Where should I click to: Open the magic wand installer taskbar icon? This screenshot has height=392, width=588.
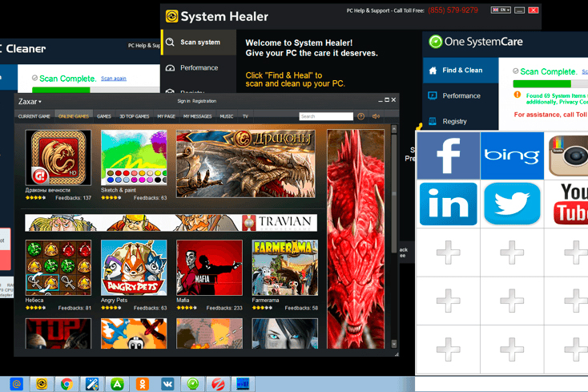pyautogui.click(x=92, y=384)
